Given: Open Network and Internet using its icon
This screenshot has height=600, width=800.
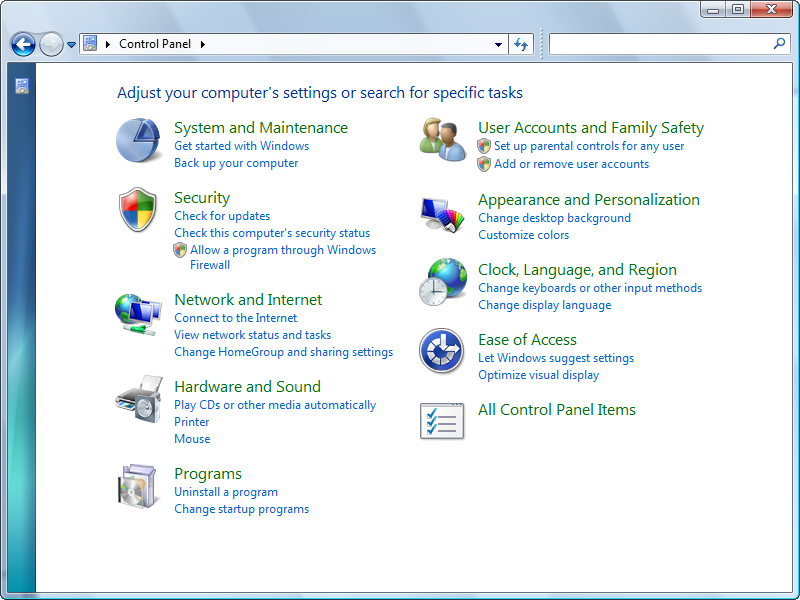Looking at the screenshot, I should [x=138, y=313].
